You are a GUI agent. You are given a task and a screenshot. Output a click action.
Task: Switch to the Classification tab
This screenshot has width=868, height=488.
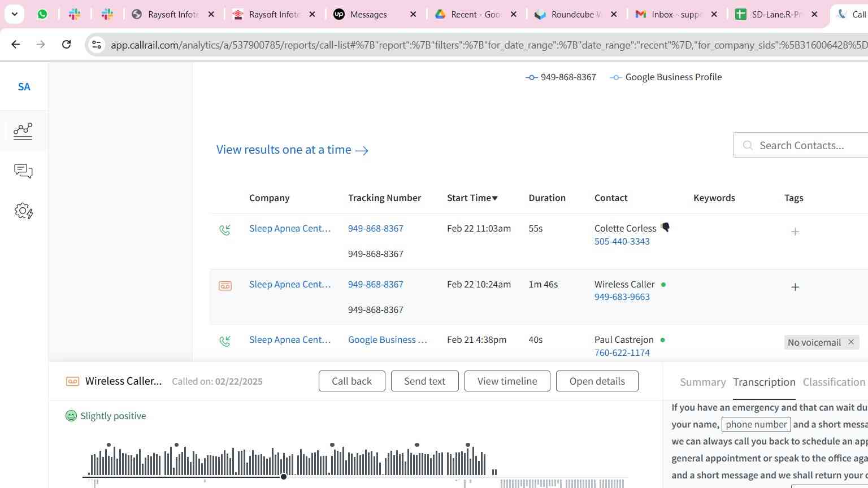834,382
